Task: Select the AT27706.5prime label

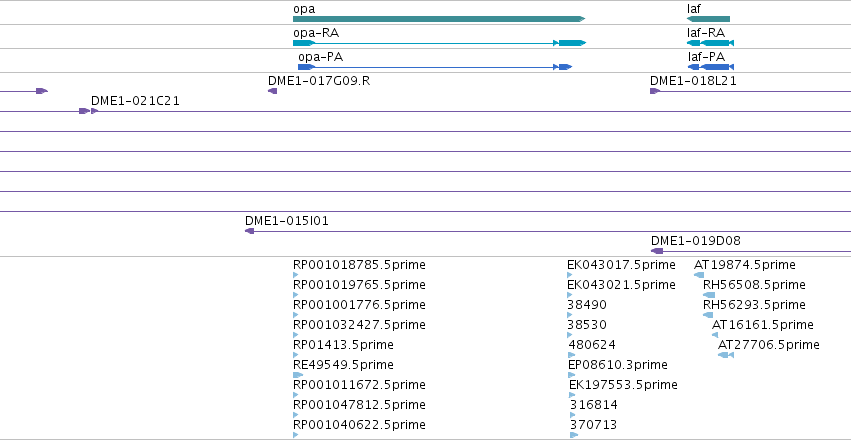Action: pos(769,345)
